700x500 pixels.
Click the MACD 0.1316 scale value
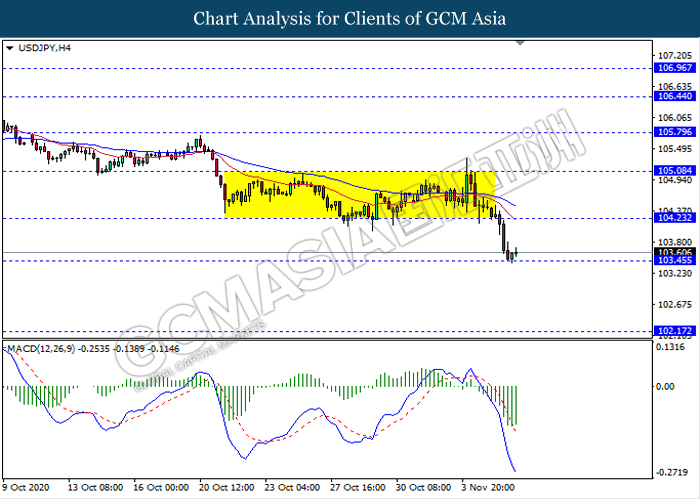click(x=671, y=347)
